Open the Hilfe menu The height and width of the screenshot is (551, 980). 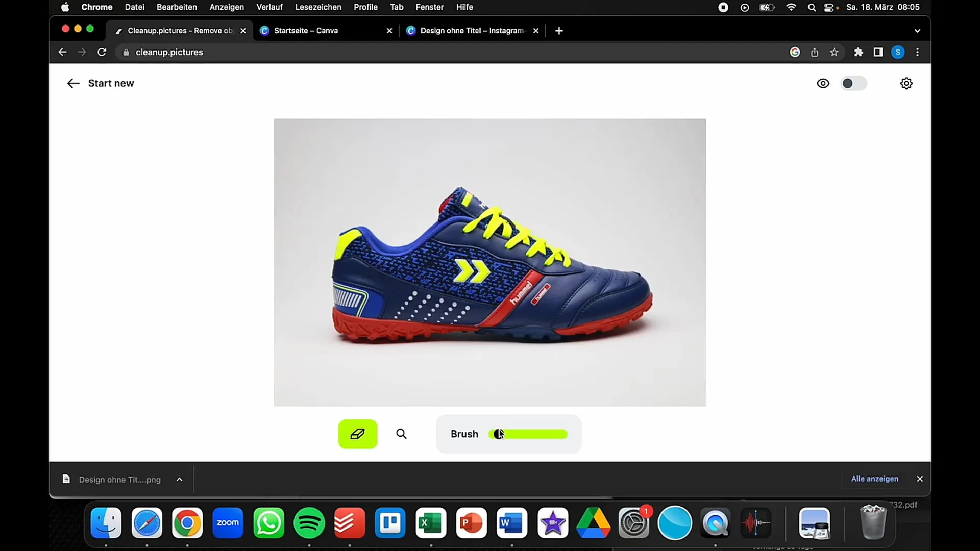[464, 7]
